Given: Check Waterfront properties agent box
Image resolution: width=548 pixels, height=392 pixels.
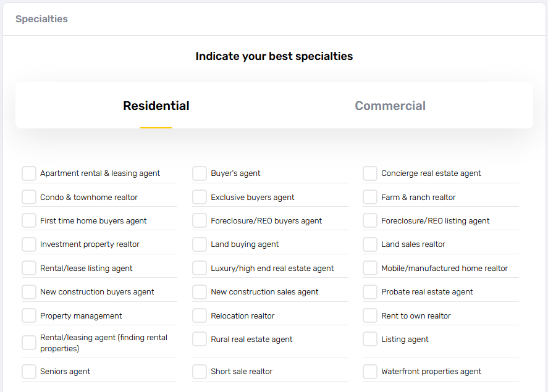Looking at the screenshot, I should pos(370,372).
